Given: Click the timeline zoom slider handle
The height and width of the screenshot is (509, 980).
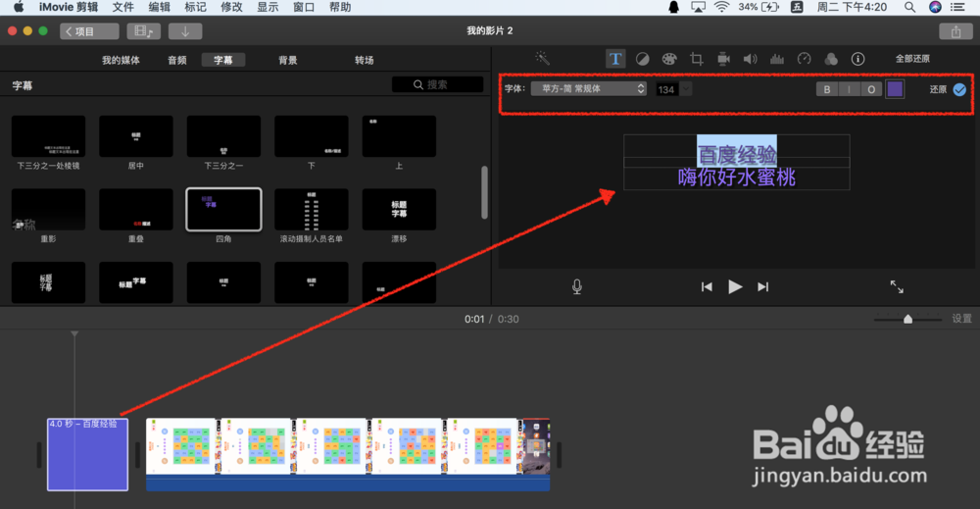Looking at the screenshot, I should 907,319.
